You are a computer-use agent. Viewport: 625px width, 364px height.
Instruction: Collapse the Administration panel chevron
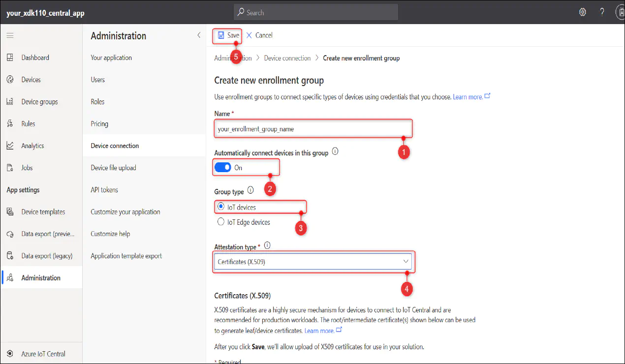point(199,35)
